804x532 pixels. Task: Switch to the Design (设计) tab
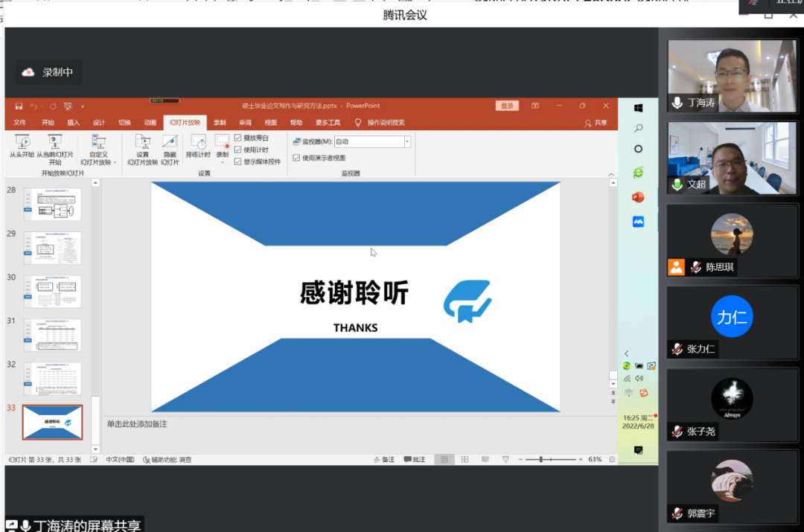point(99,123)
